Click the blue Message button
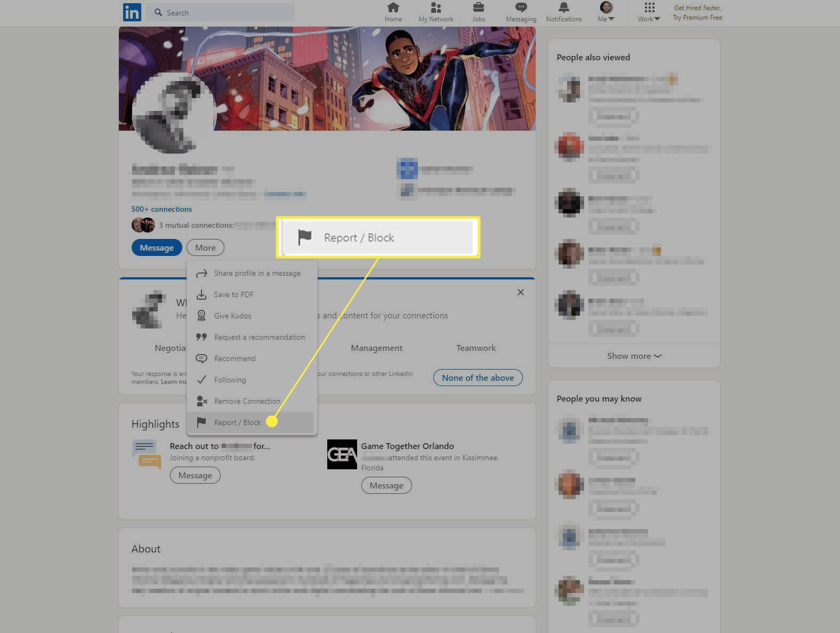This screenshot has height=633, width=840. [x=157, y=247]
